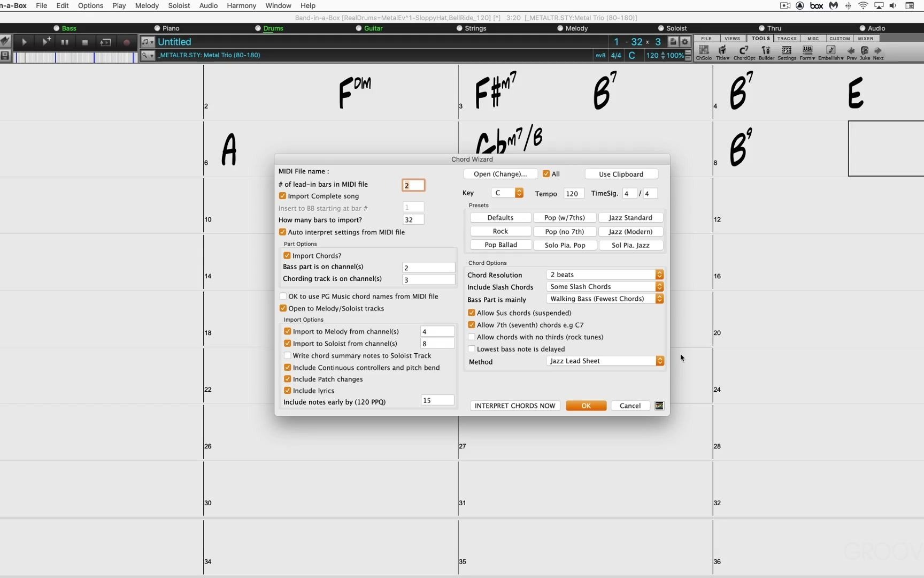Toggle Auto interpret settings from MIDI file

pos(282,232)
